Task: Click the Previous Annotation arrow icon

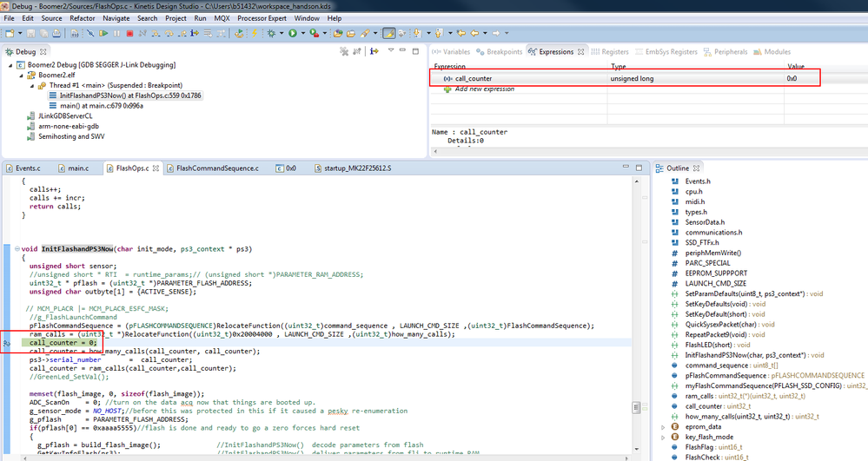Action: click(x=439, y=33)
